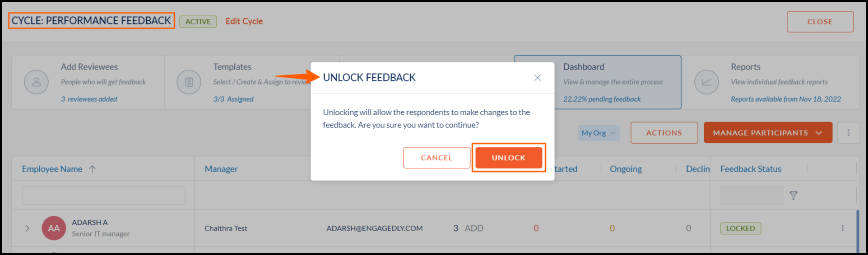This screenshot has width=868, height=255.
Task: Open the row options menu for Adarsh A
Action: tap(842, 228)
